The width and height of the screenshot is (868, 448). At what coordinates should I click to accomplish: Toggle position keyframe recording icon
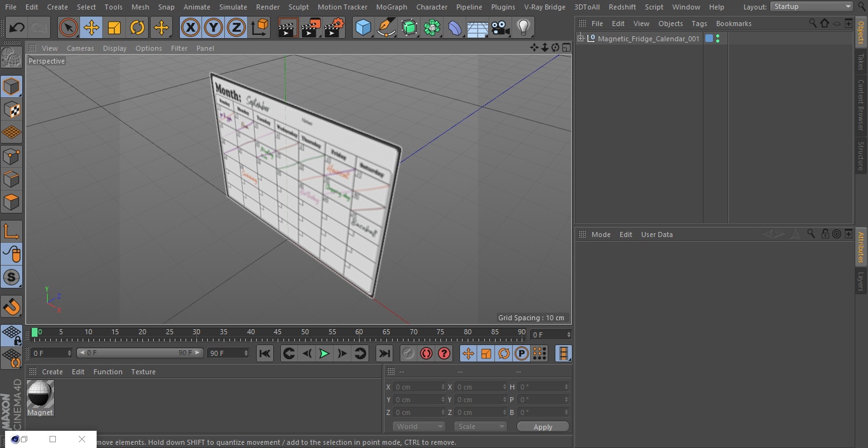click(468, 353)
